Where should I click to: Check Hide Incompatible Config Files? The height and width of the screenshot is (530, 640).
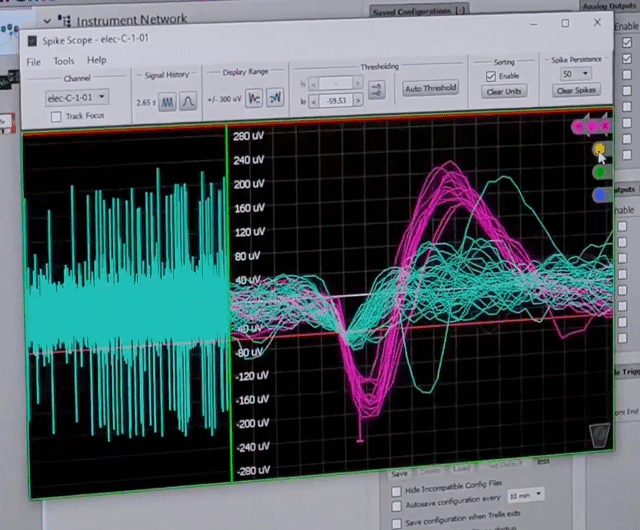(398, 490)
